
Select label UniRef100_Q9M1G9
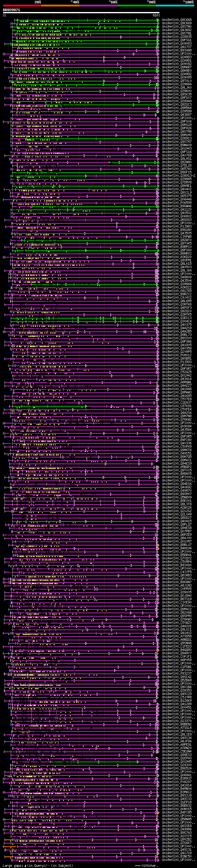[177, 125]
